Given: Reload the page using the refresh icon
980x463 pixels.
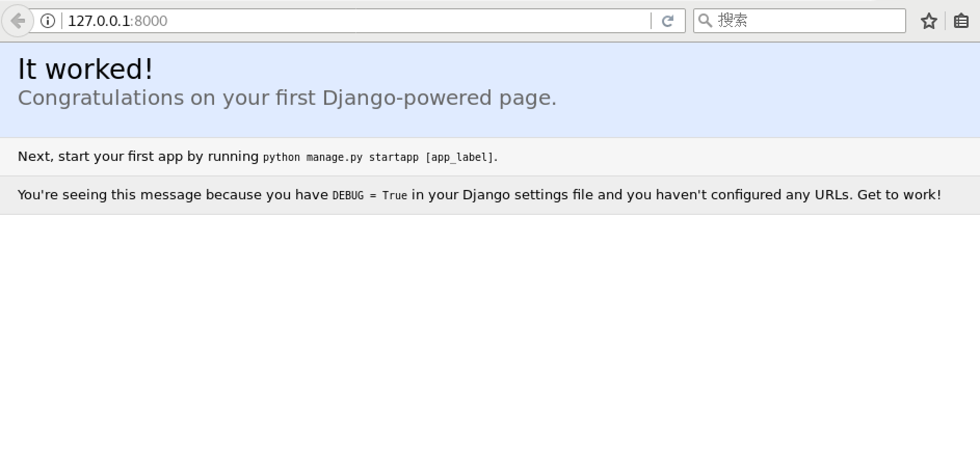Looking at the screenshot, I should (668, 21).
